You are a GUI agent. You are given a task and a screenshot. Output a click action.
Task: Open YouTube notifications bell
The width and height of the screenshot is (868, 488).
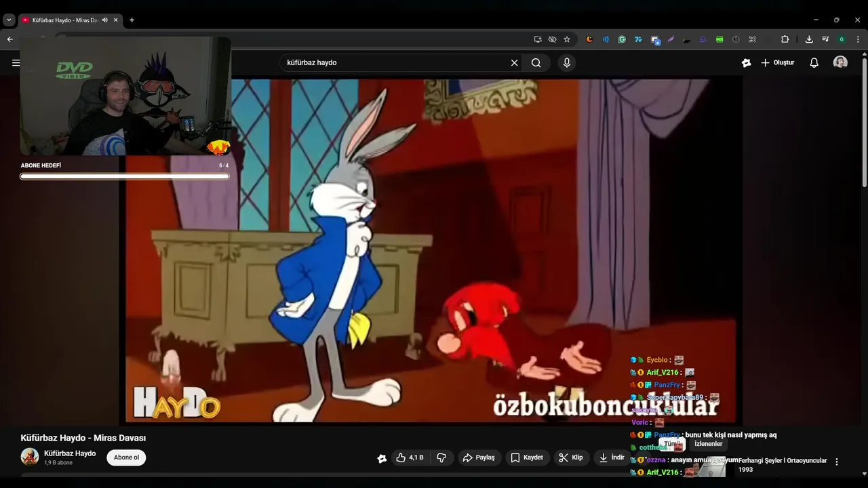coord(814,63)
